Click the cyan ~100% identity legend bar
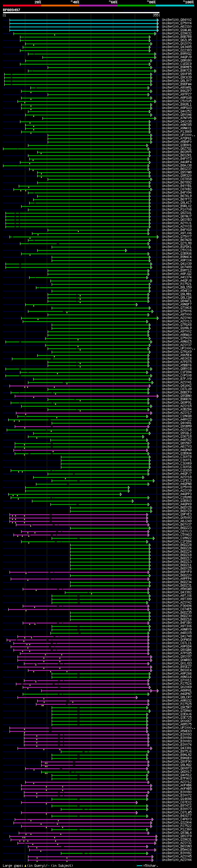Screen dimensions: 197x868 tap(175, 6)
